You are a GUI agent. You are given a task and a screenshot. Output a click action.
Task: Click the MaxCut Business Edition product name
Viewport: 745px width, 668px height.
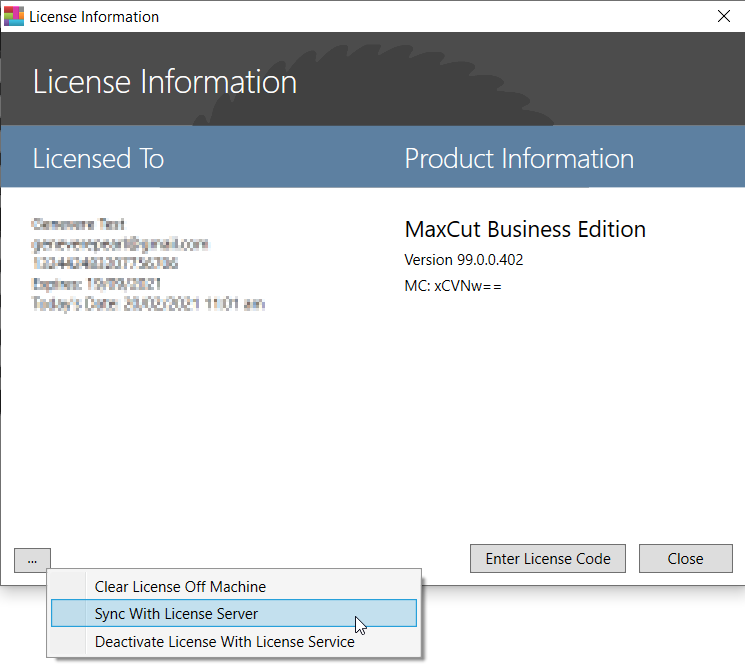click(525, 229)
